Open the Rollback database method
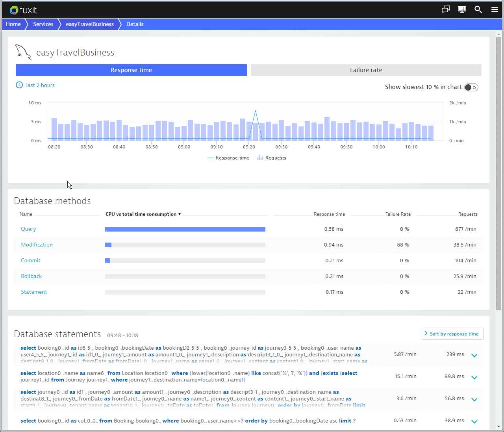 point(31,276)
